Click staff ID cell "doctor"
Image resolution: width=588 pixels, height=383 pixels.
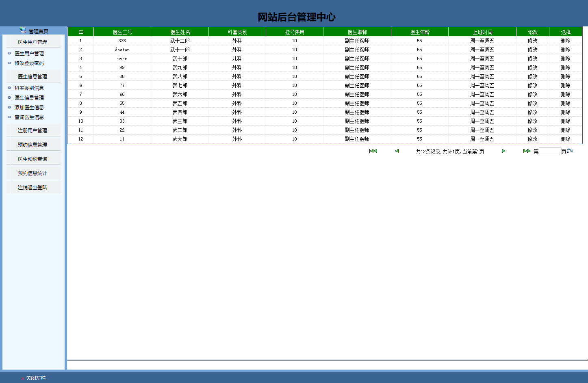[x=122, y=50]
